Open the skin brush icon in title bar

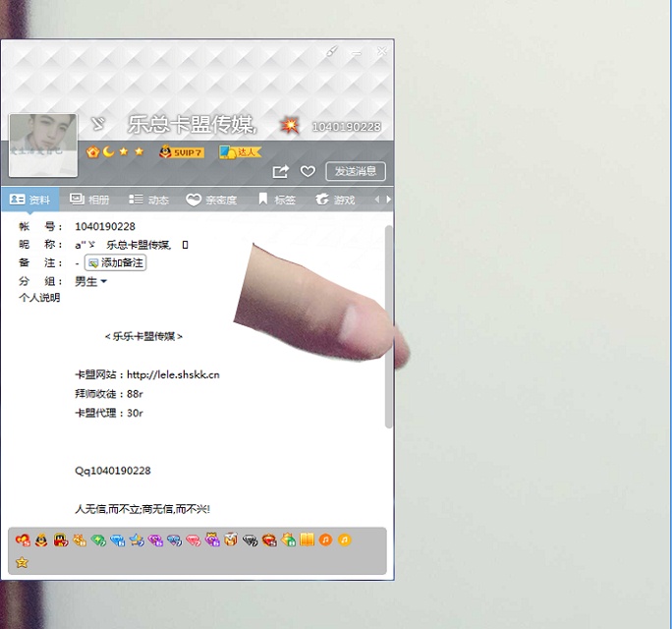click(332, 51)
